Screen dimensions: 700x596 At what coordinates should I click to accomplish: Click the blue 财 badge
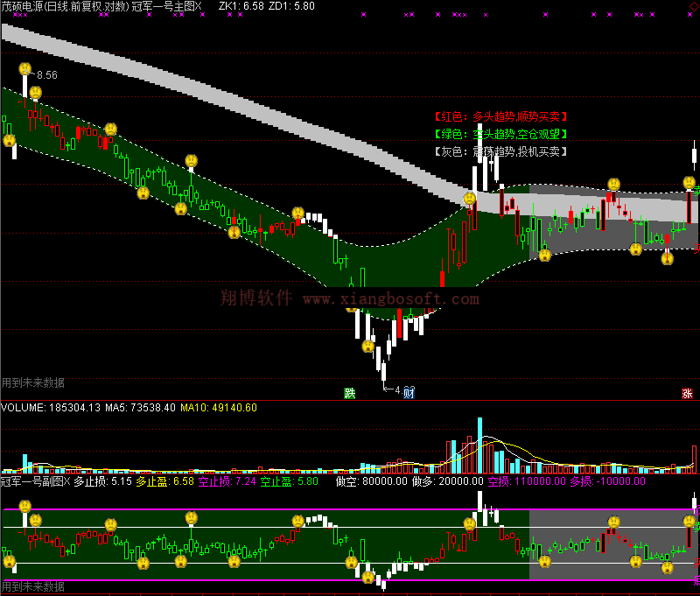pyautogui.click(x=409, y=393)
